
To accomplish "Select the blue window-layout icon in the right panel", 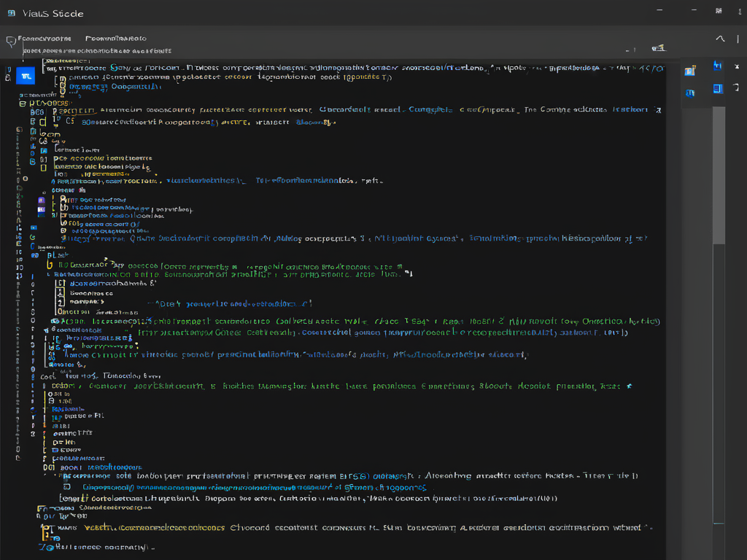I will point(718,88).
